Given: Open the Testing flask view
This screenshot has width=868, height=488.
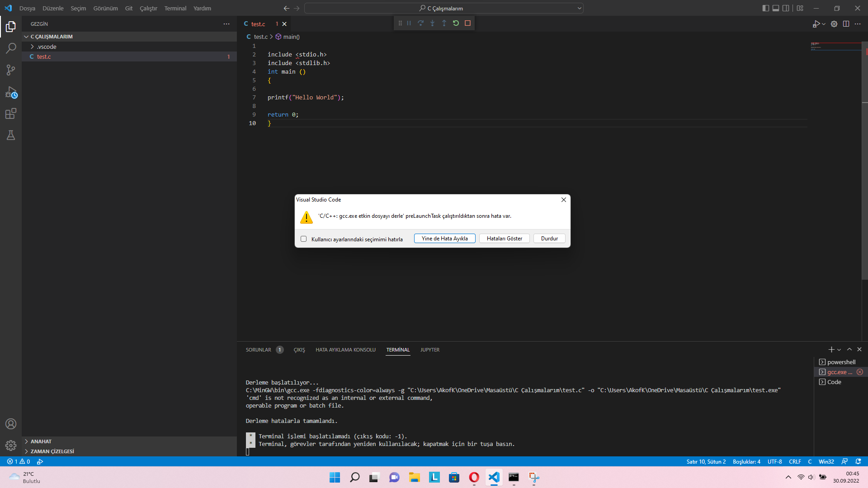Looking at the screenshot, I should tap(11, 135).
